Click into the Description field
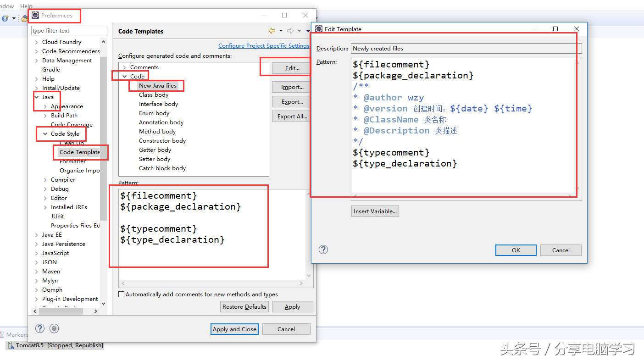Screen dimensions: 644x361 (466, 48)
